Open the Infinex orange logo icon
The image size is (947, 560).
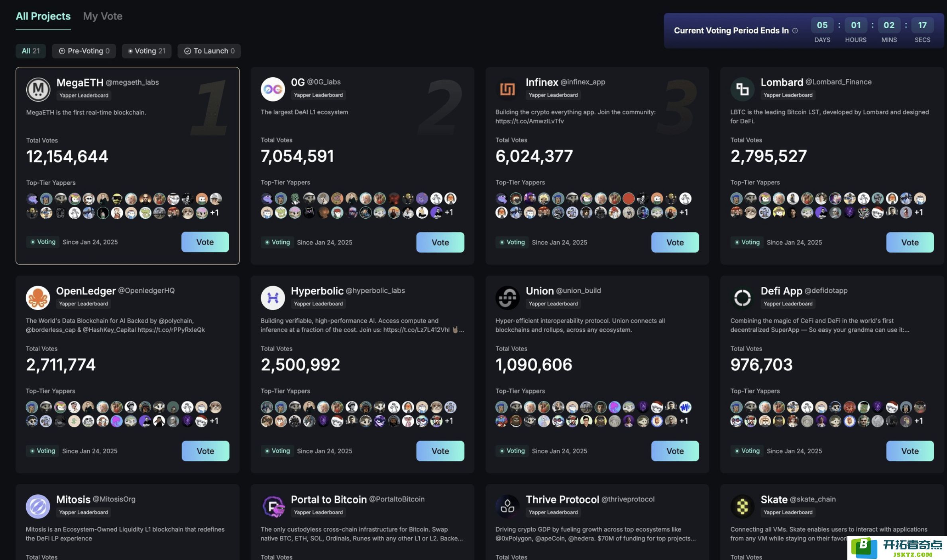point(508,89)
